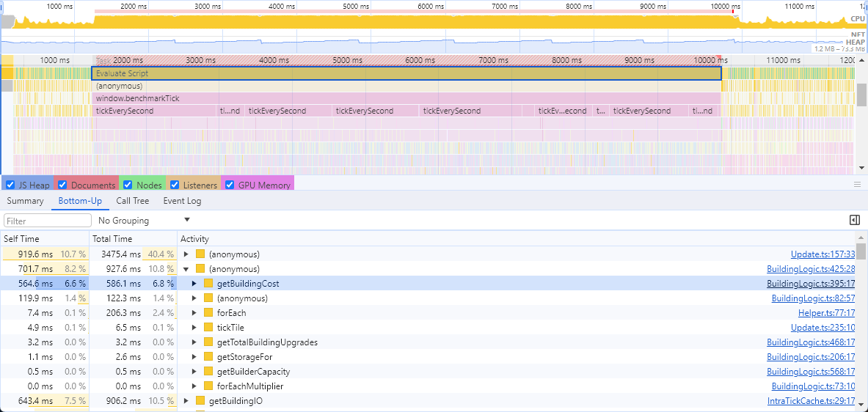
Task: Select the (anonymous) flame chart bar
Action: click(406, 86)
